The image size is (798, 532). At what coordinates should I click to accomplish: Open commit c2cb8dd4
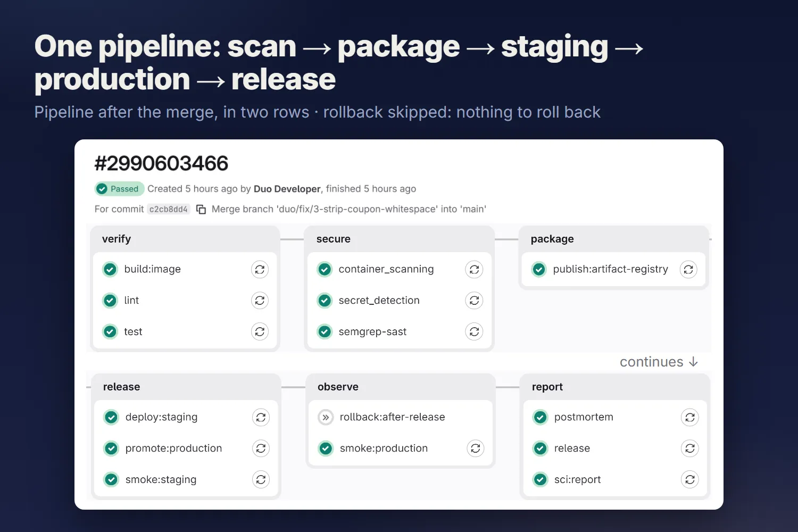169,209
